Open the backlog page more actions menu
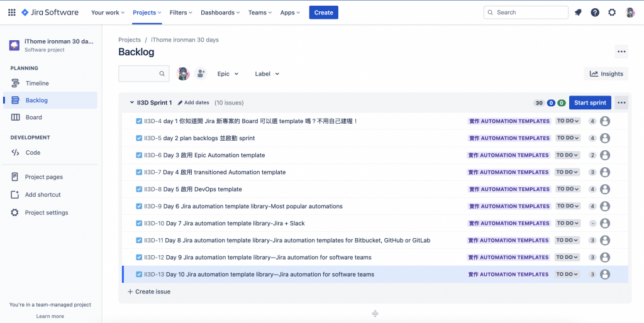 click(x=621, y=52)
